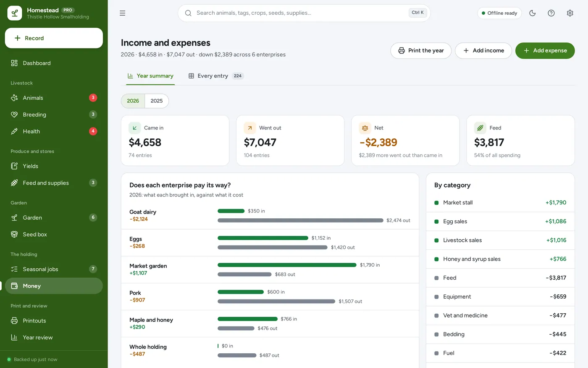The image size is (588, 368).
Task: Switch to the Every entry tab
Action: (x=216, y=76)
